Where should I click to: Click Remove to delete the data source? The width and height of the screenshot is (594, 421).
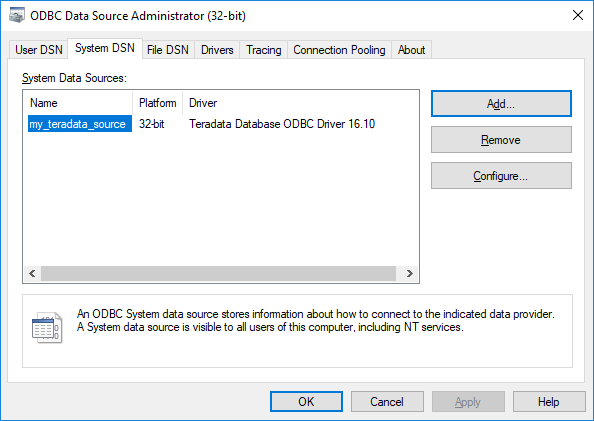pos(501,140)
